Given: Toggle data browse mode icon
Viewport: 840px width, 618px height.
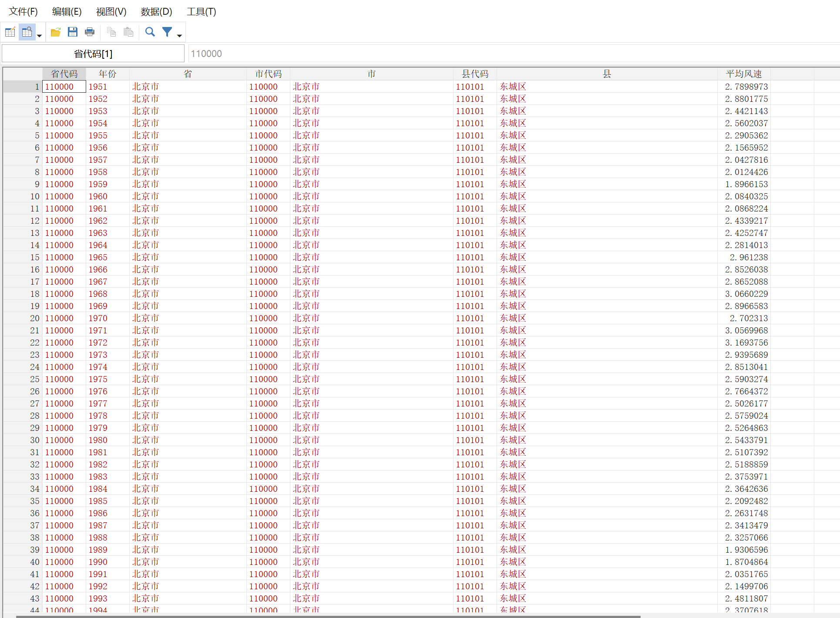Looking at the screenshot, I should [x=27, y=32].
